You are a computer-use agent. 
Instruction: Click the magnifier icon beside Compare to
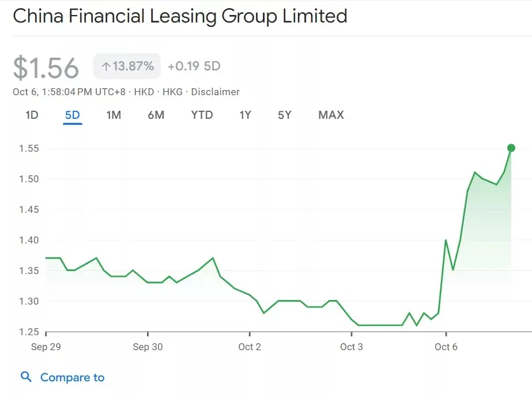click(x=26, y=377)
